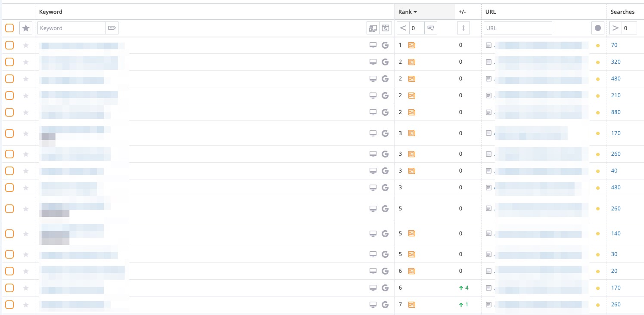Viewport: 644px width, 315px height.
Task: Click the rank filter value field
Action: tap(417, 28)
